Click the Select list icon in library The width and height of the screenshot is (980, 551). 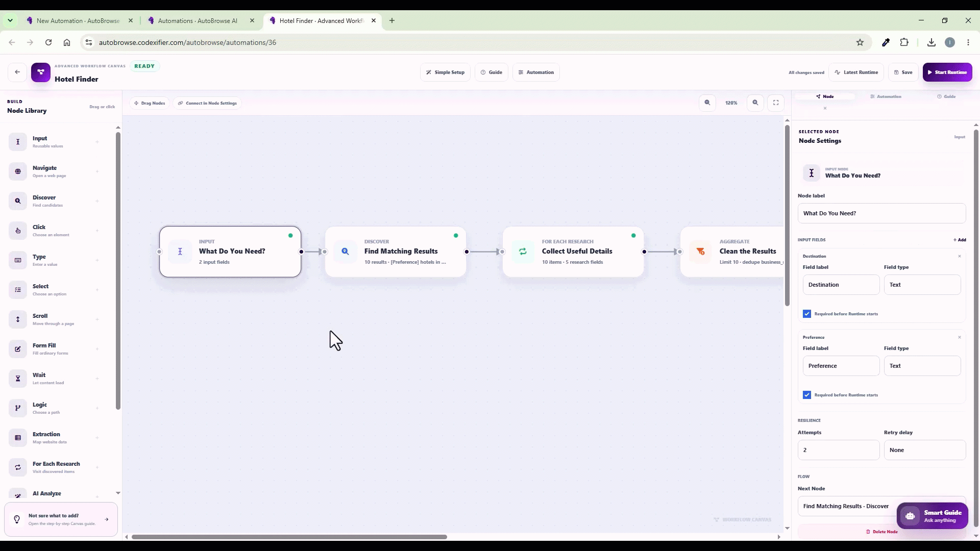tap(18, 290)
